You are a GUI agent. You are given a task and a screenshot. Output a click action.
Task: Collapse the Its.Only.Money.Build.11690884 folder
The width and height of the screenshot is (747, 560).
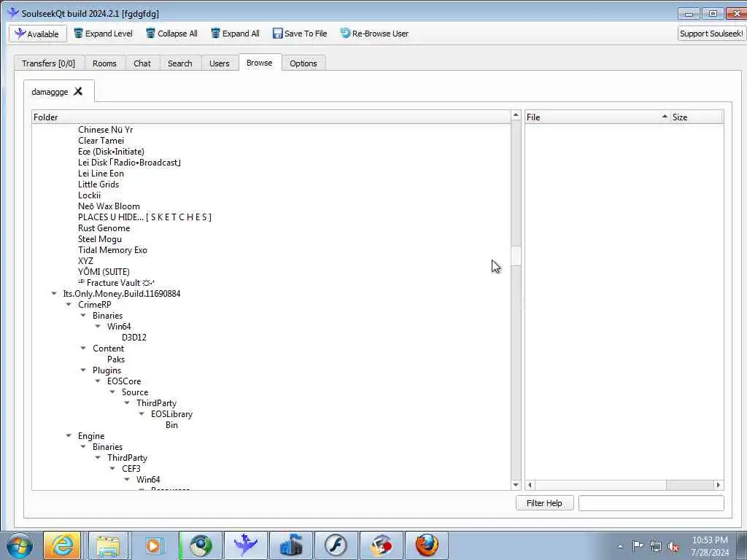coord(54,293)
